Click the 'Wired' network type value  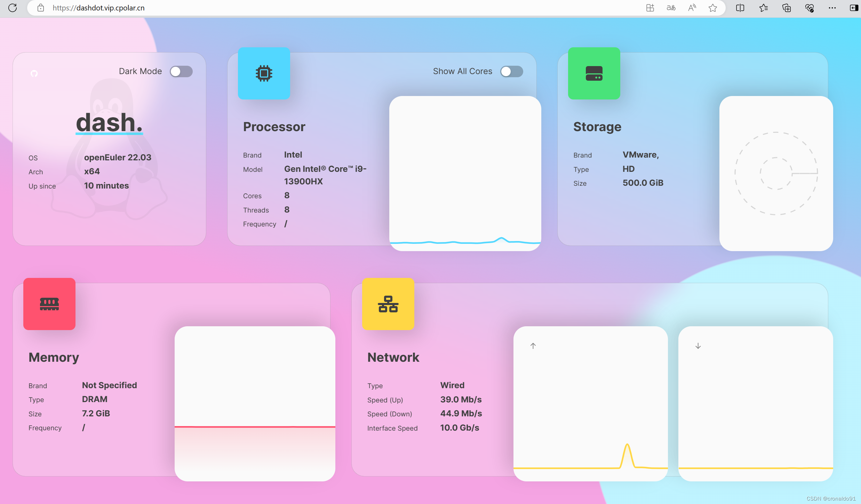tap(452, 385)
